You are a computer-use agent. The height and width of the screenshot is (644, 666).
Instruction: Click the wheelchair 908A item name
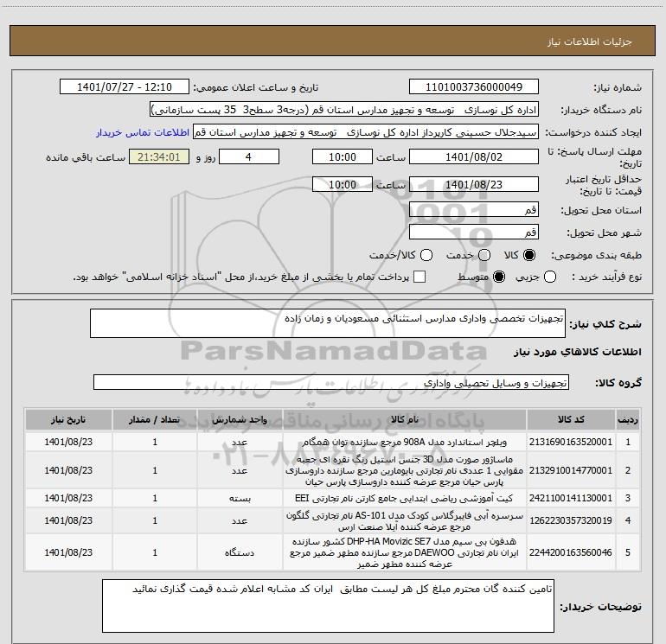(405, 442)
